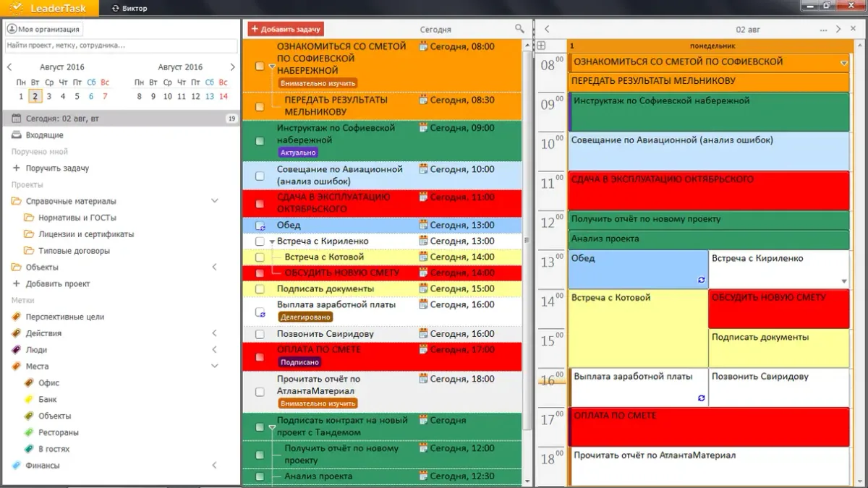
Task: Click the Люди purple tag icon
Action: 16,350
